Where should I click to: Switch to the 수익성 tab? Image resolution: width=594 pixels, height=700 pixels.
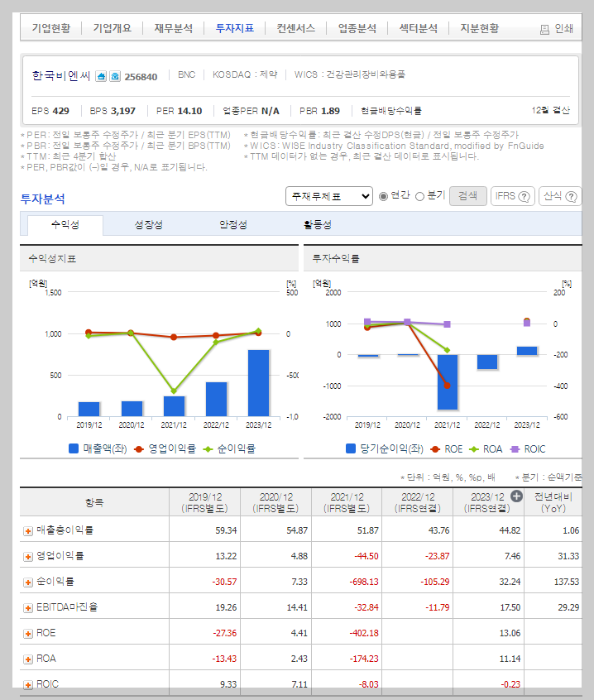[x=65, y=224]
